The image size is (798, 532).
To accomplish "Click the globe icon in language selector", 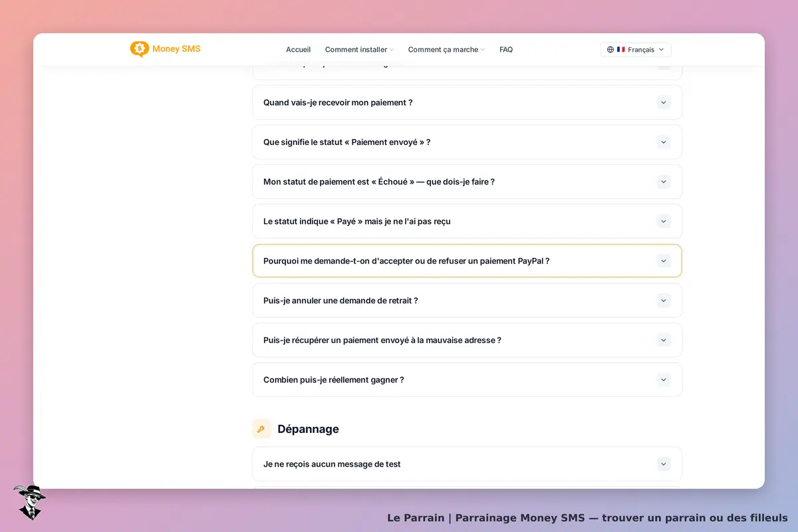I will point(610,50).
